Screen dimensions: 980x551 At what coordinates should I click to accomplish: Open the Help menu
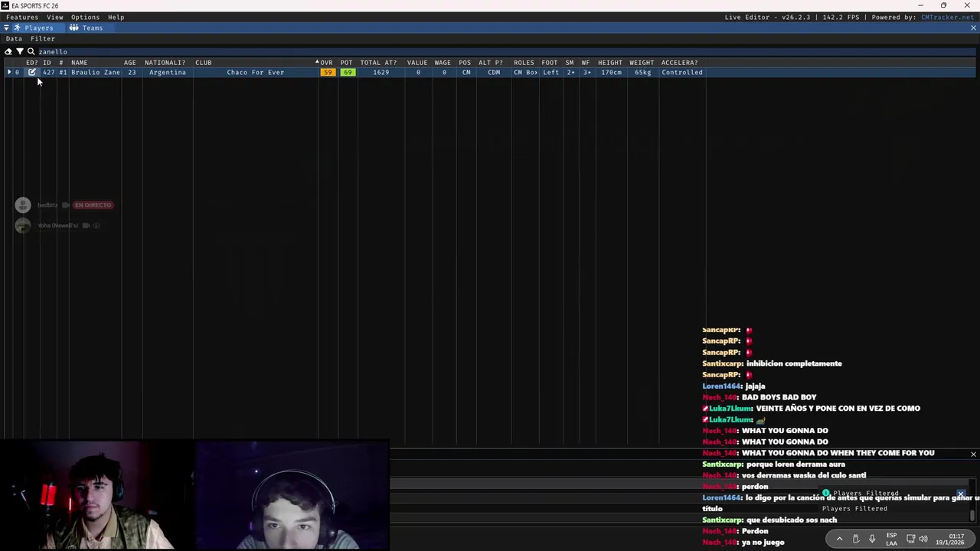click(116, 17)
